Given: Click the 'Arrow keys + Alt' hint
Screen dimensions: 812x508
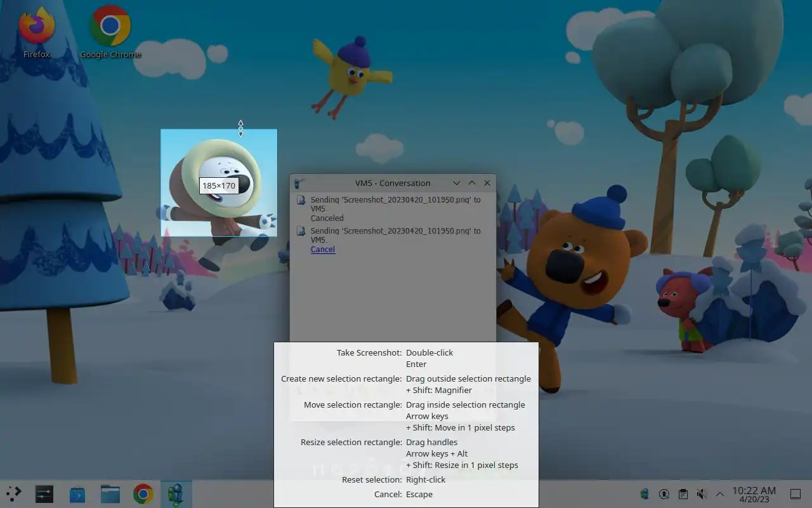Looking at the screenshot, I should point(436,453).
